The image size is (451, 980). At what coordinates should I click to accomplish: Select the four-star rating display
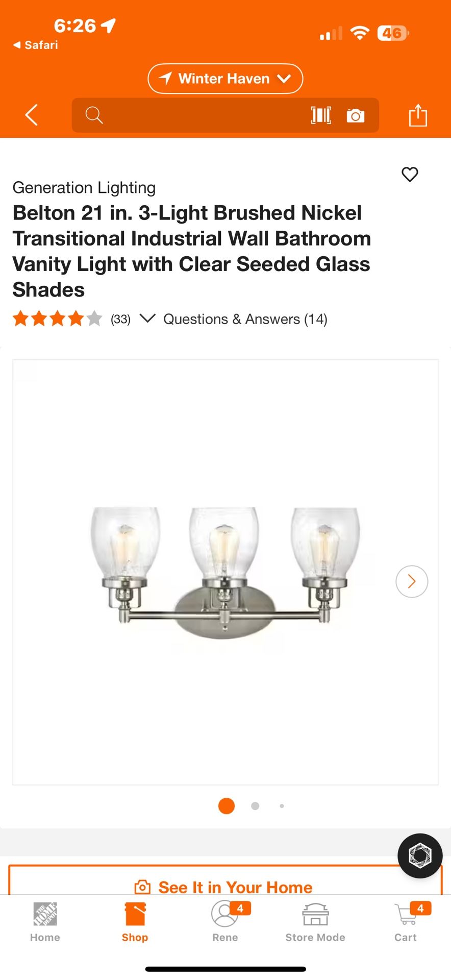(x=57, y=318)
